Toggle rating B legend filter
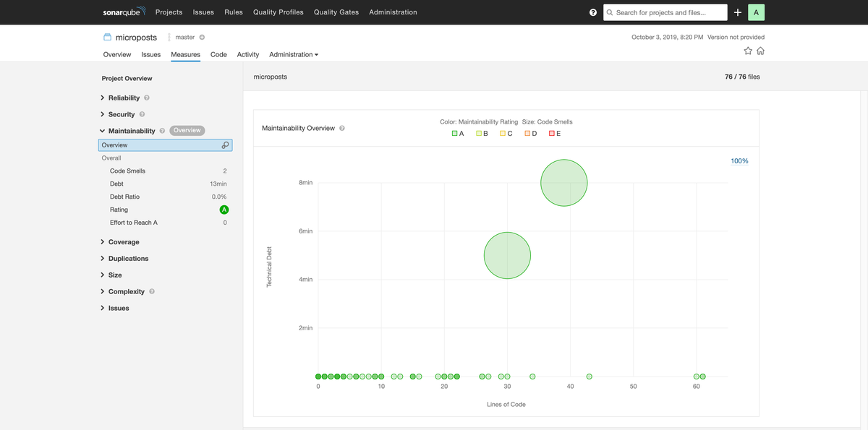 click(x=482, y=134)
